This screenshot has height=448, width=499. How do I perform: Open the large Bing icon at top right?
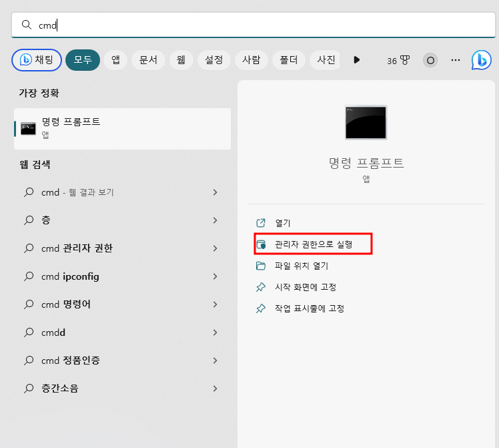tap(482, 60)
